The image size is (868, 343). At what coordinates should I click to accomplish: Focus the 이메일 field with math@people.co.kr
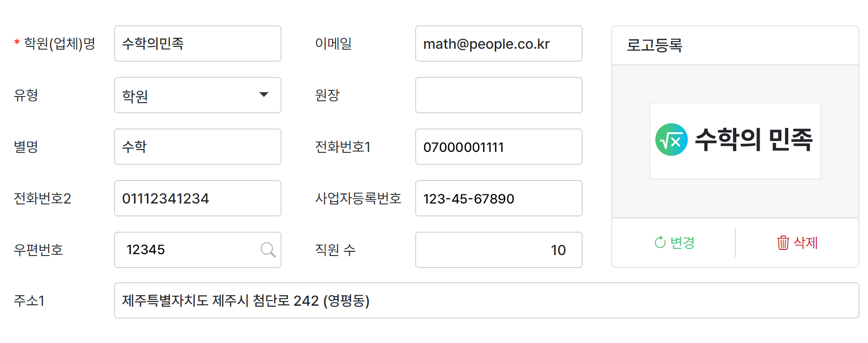[499, 43]
